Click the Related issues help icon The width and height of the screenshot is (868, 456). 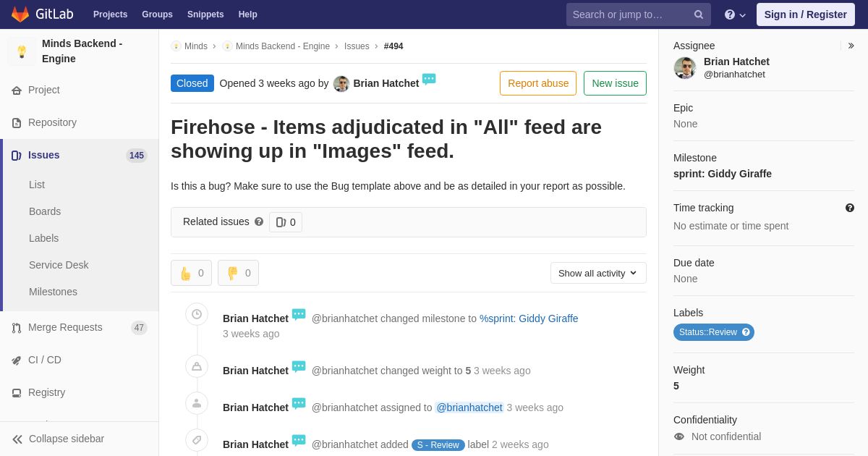(x=259, y=221)
